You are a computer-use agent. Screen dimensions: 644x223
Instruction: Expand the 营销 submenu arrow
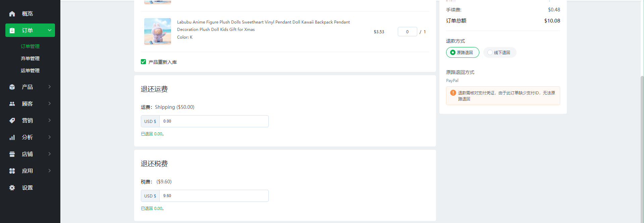(50, 120)
